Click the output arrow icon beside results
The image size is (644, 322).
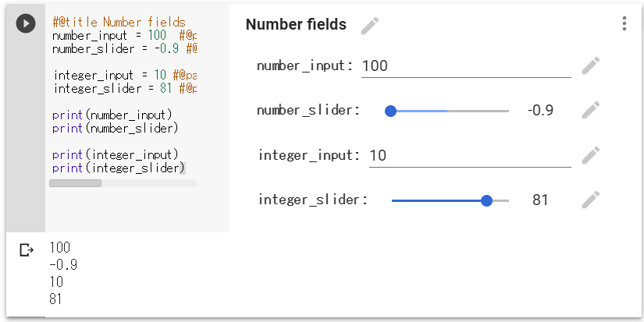click(x=27, y=250)
